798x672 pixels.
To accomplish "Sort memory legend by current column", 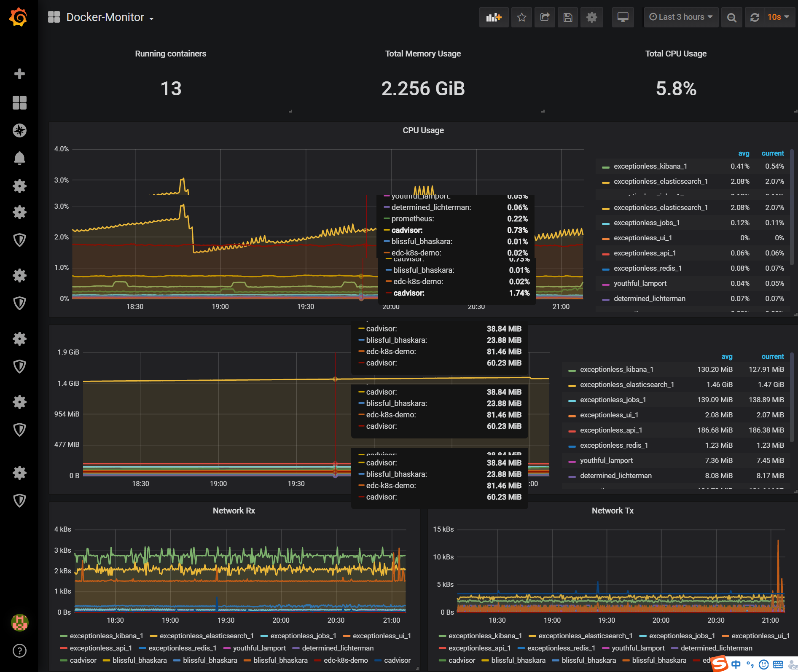I will pyautogui.click(x=772, y=357).
